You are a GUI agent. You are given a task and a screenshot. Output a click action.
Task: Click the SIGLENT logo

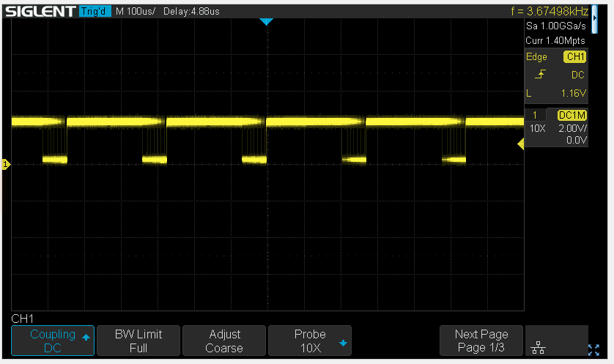40,11
